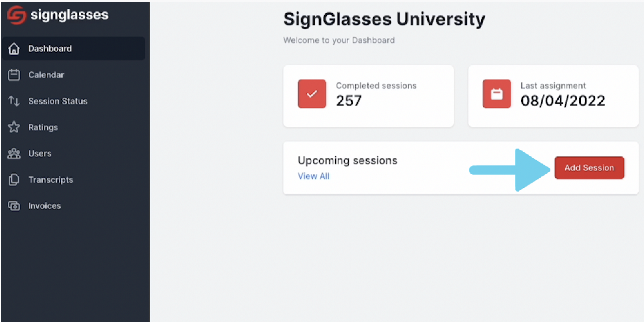Click the Session Status arrows icon
644x322 pixels.
tap(14, 101)
